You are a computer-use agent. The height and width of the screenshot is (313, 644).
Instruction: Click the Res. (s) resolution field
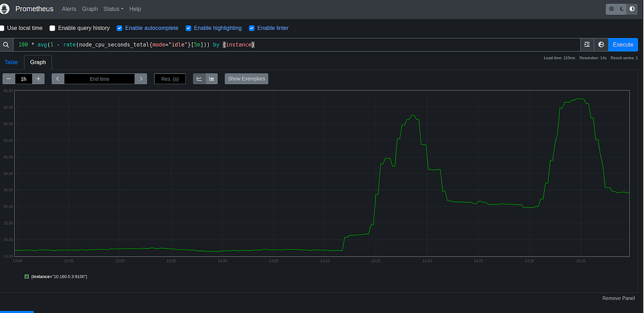170,78
